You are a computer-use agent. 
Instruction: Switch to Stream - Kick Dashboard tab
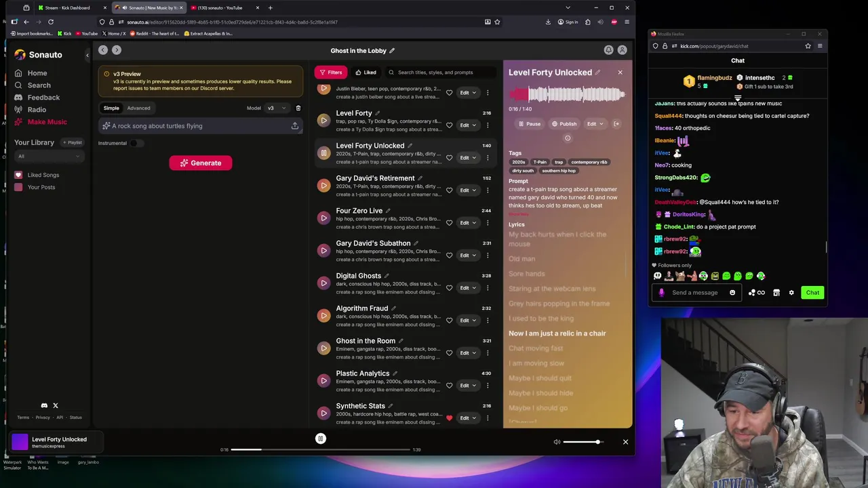point(71,8)
